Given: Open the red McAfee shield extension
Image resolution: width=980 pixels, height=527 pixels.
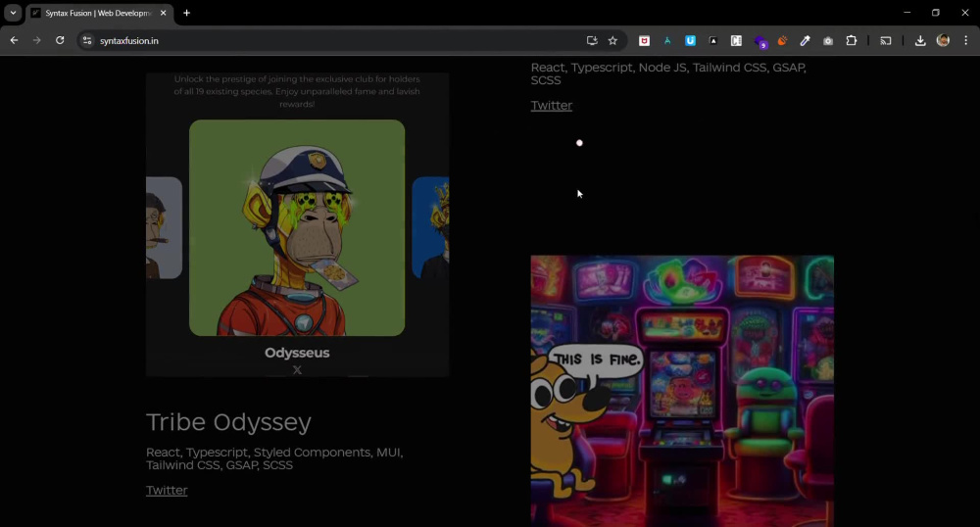Looking at the screenshot, I should [645, 40].
